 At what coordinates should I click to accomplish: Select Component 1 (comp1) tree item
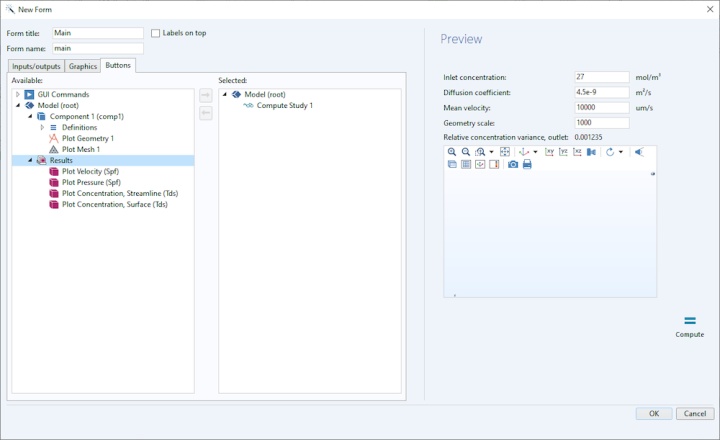point(87,117)
